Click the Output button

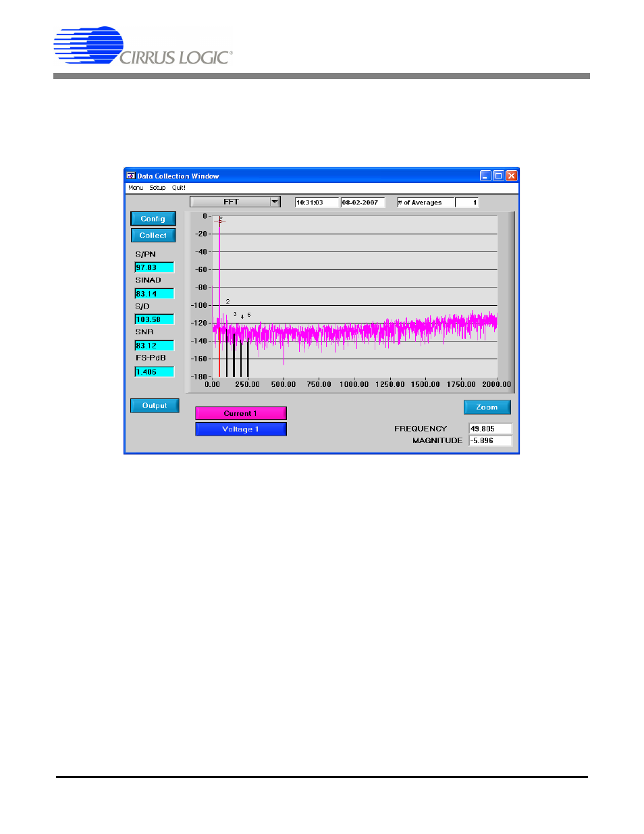(x=155, y=405)
